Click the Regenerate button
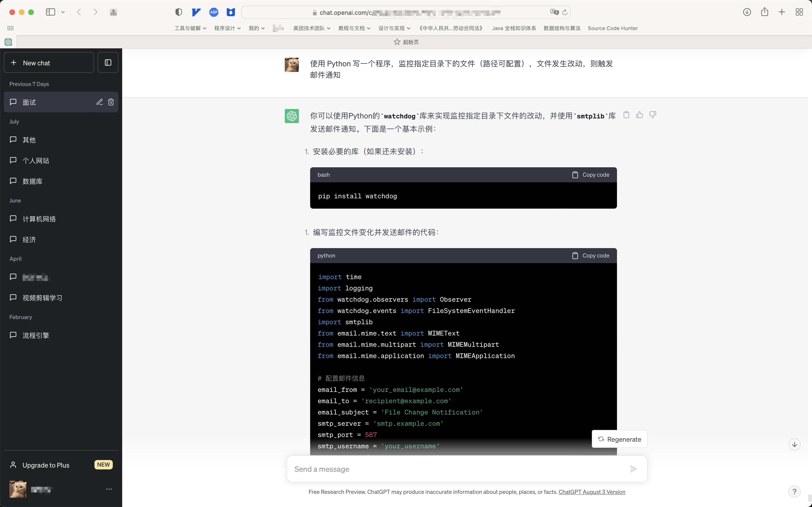 click(x=619, y=439)
